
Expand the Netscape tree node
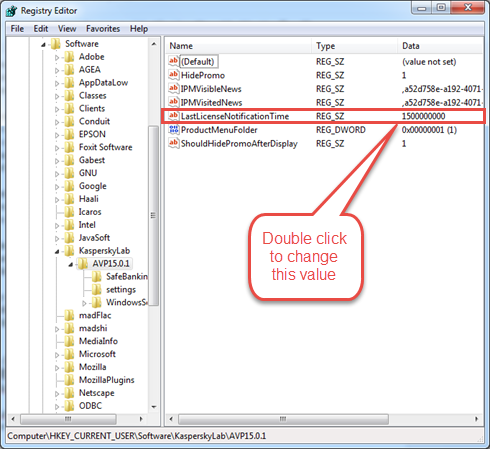[x=57, y=394]
